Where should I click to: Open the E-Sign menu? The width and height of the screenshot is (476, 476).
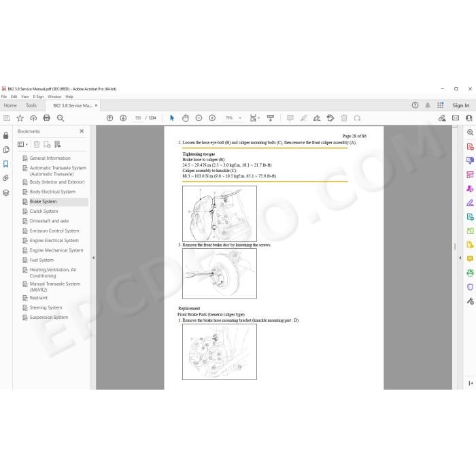pos(38,97)
